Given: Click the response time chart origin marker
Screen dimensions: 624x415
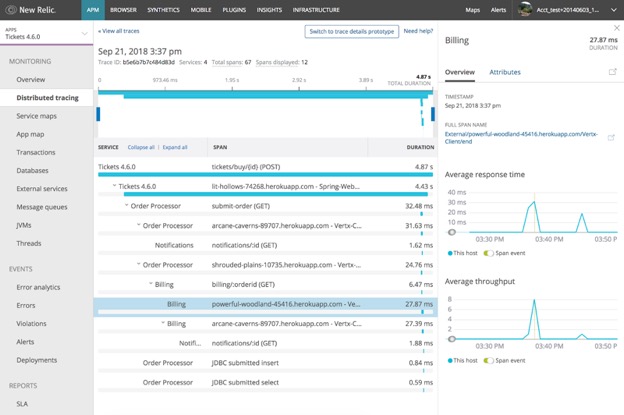Looking at the screenshot, I should [452, 232].
